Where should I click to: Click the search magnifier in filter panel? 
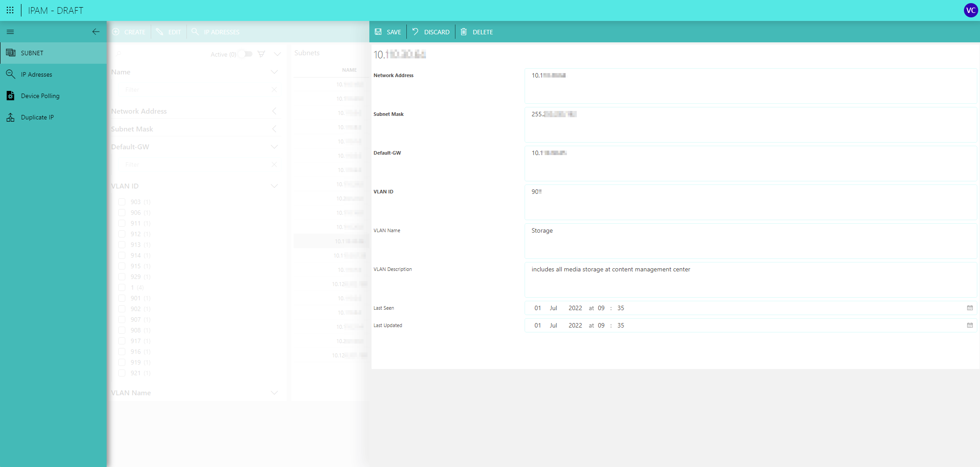point(119,54)
